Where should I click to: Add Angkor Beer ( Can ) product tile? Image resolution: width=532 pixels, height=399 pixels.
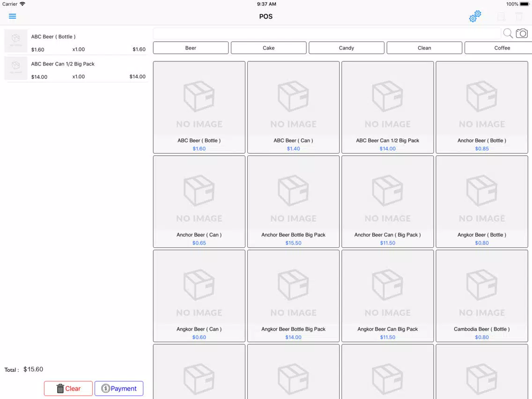click(199, 296)
